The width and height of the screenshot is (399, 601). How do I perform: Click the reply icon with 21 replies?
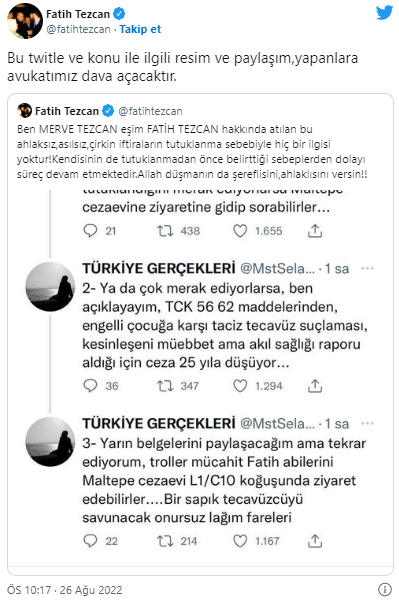(x=90, y=231)
